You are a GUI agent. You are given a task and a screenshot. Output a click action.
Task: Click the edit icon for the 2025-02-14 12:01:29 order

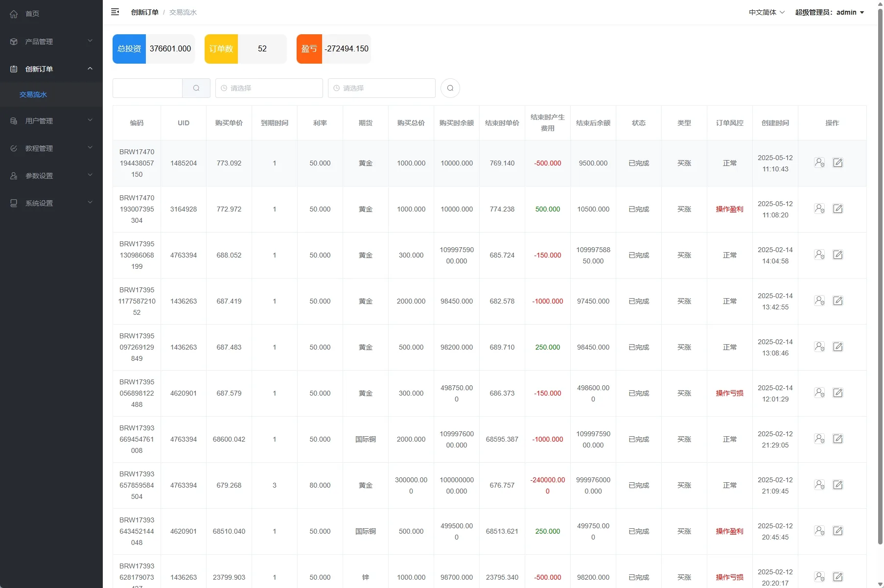point(837,393)
